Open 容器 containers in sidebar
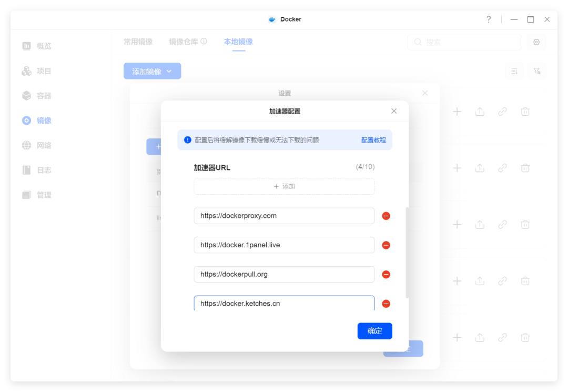 pyautogui.click(x=37, y=96)
